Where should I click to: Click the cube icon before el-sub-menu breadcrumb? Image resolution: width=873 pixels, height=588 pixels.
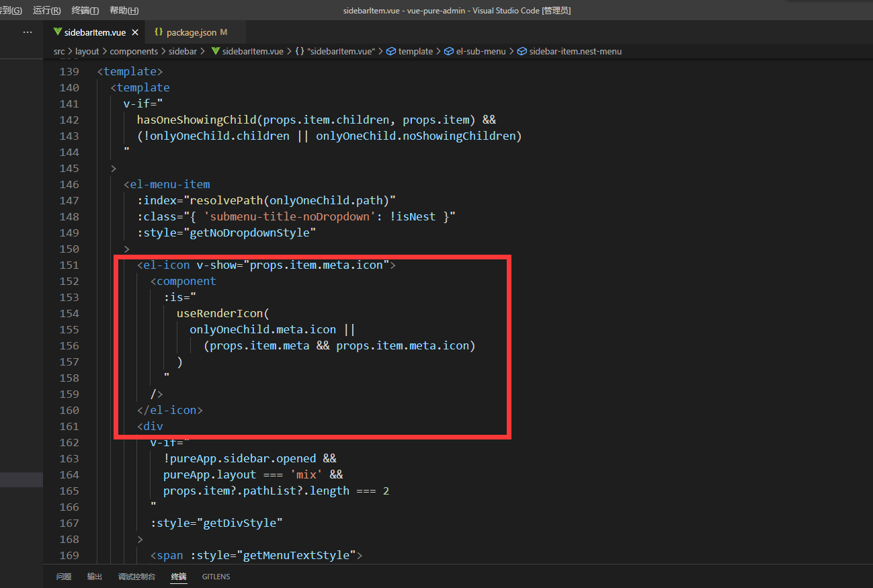(x=449, y=51)
